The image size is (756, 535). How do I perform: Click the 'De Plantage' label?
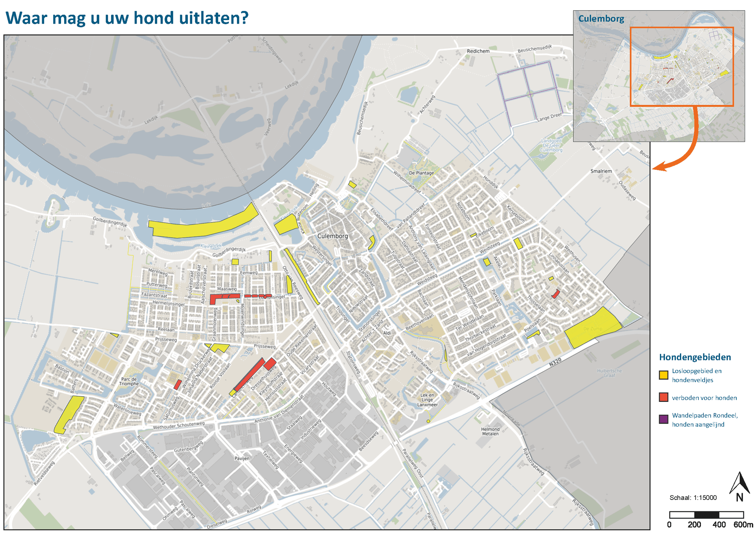point(421,173)
